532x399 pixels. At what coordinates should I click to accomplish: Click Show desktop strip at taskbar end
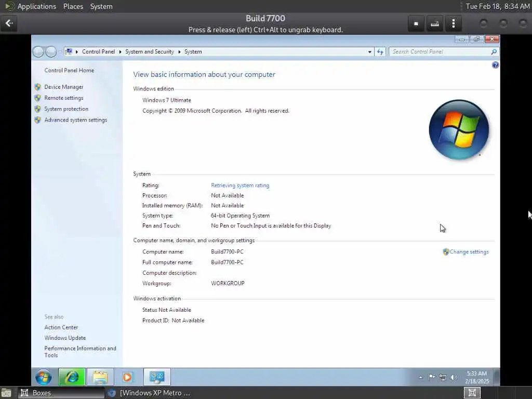pos(496,377)
